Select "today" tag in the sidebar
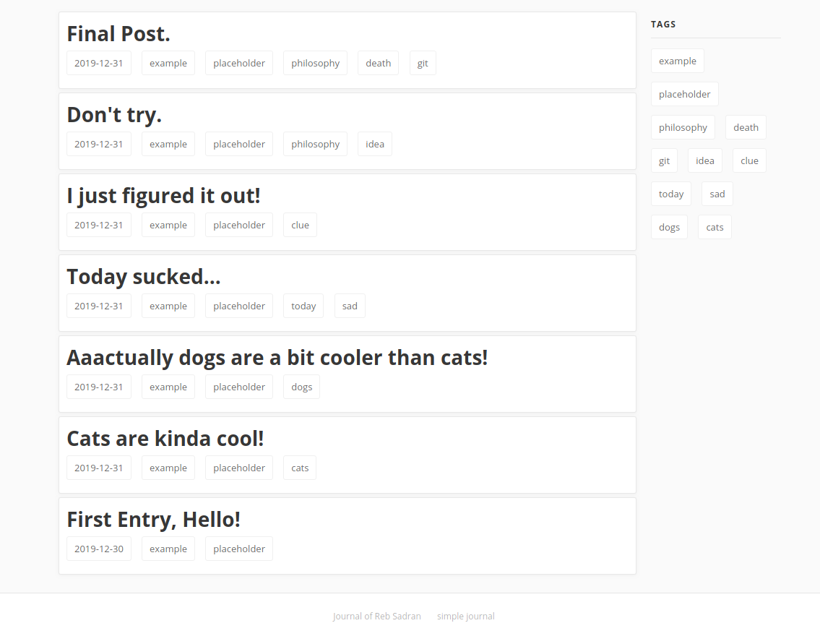The image size is (820, 644). [x=671, y=194]
